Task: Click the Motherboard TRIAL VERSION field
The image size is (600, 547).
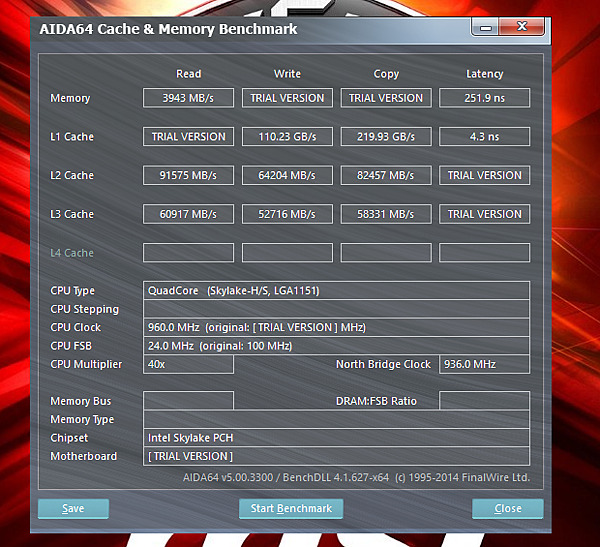Action: (336, 456)
